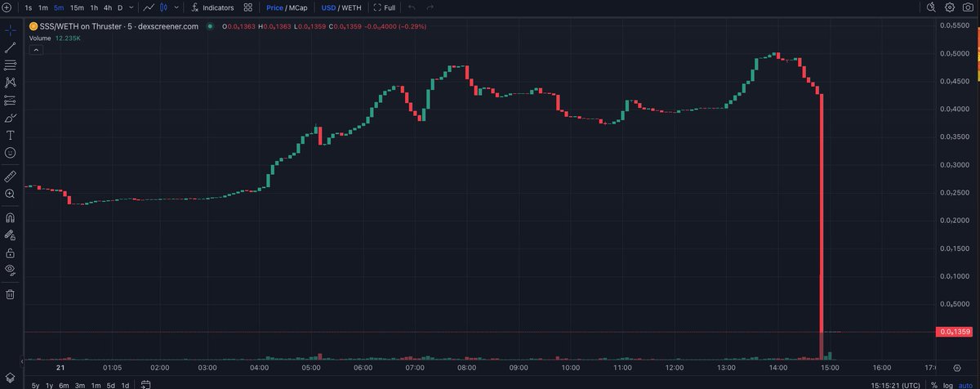Select the ruler measure tool

10,176
